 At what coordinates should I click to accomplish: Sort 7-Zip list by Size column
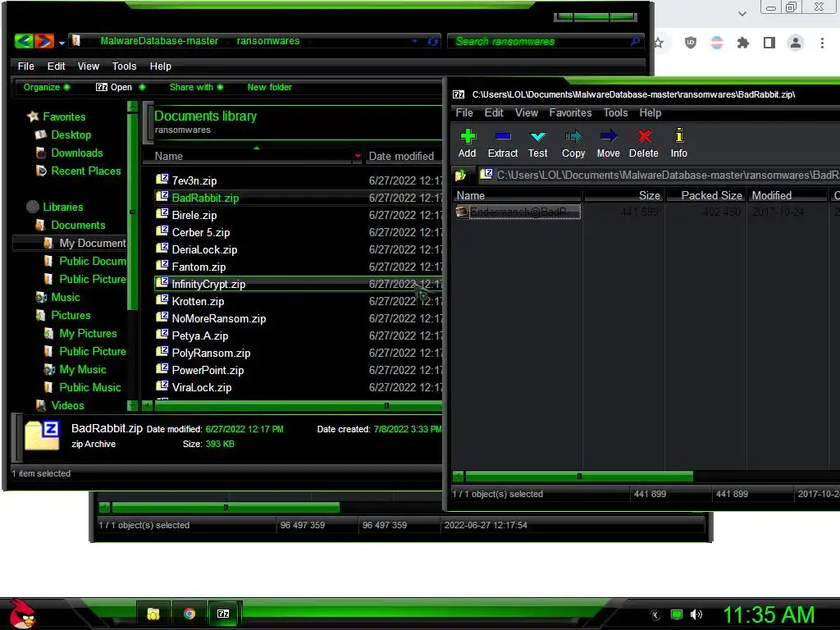click(623, 195)
